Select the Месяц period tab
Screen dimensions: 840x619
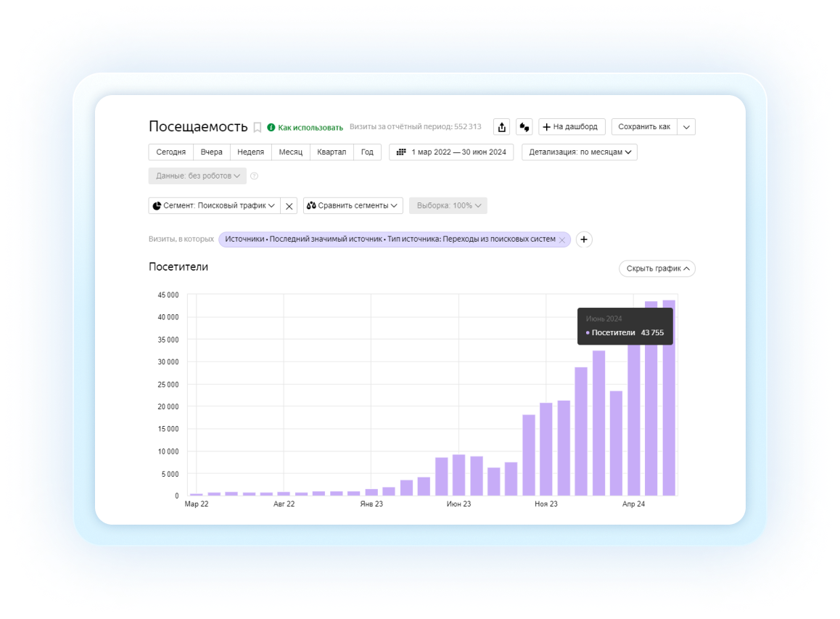tap(291, 152)
